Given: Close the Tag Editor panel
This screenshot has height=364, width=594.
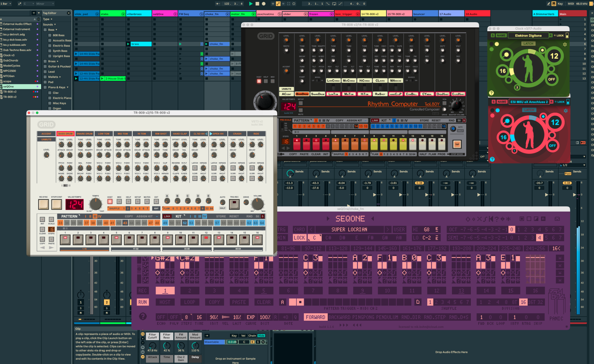Looking at the screenshot, I should click(x=68, y=13).
